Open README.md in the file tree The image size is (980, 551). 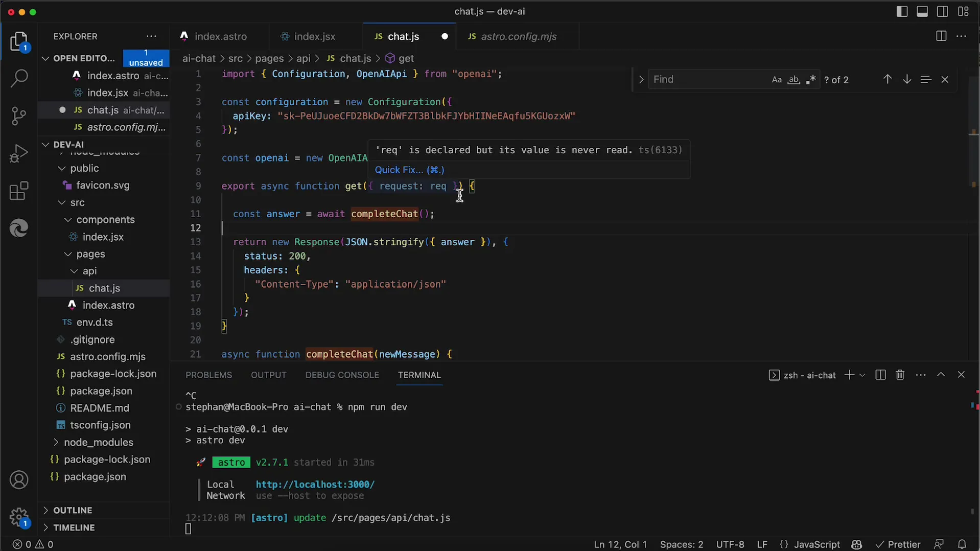click(x=99, y=408)
